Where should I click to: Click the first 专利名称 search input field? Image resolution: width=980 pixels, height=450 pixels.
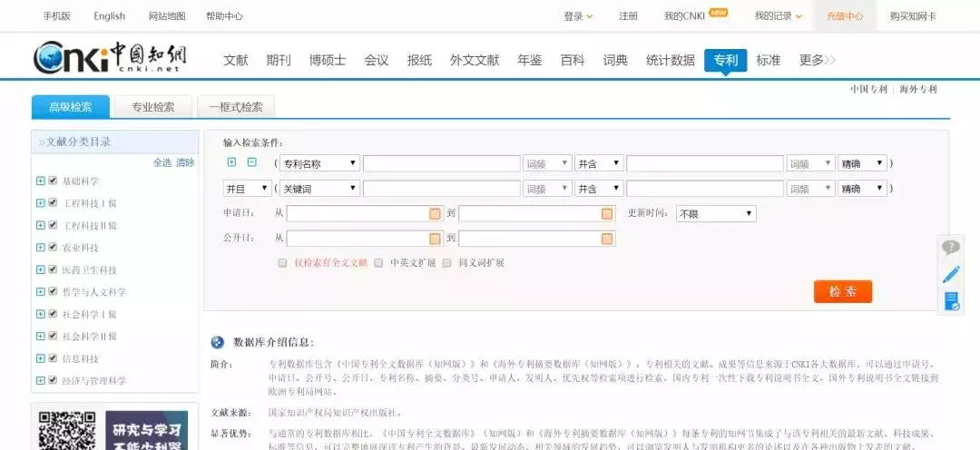click(442, 163)
